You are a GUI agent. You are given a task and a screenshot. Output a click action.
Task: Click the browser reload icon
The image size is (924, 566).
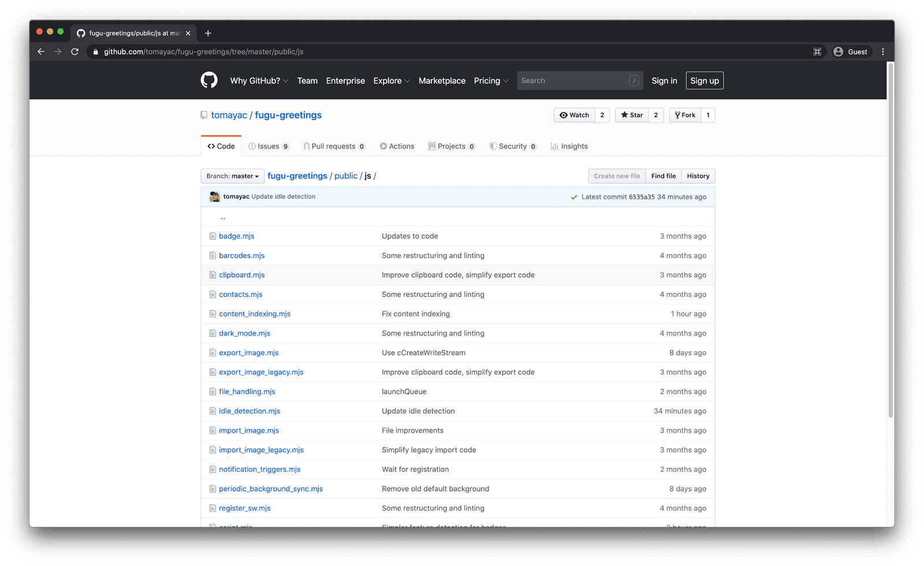[x=75, y=51]
